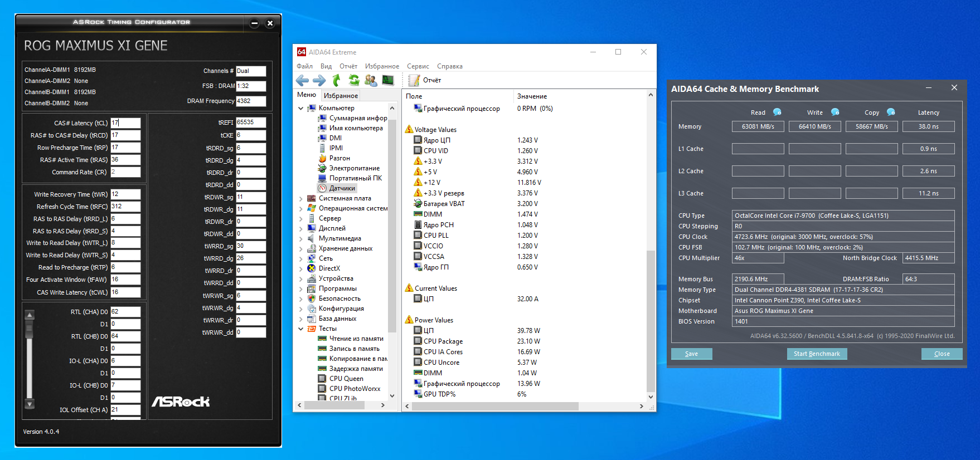The image size is (980, 460).
Task: Open the Файл menu
Action: tap(304, 66)
